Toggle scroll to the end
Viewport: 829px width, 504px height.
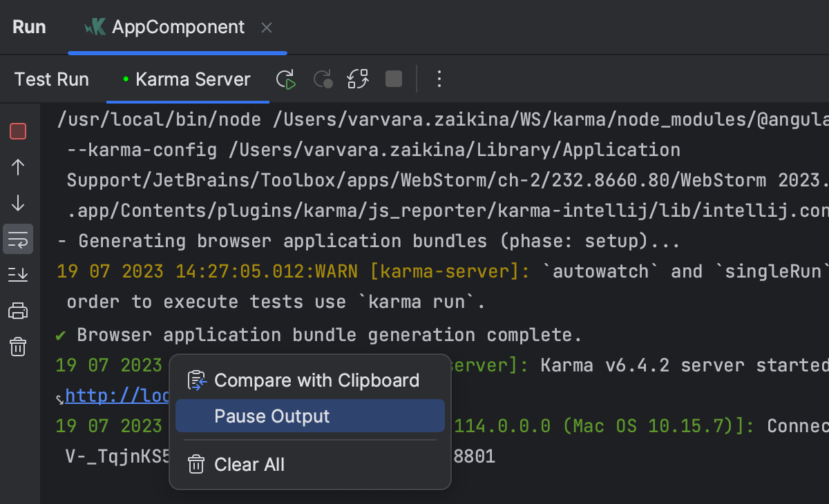tap(18, 274)
